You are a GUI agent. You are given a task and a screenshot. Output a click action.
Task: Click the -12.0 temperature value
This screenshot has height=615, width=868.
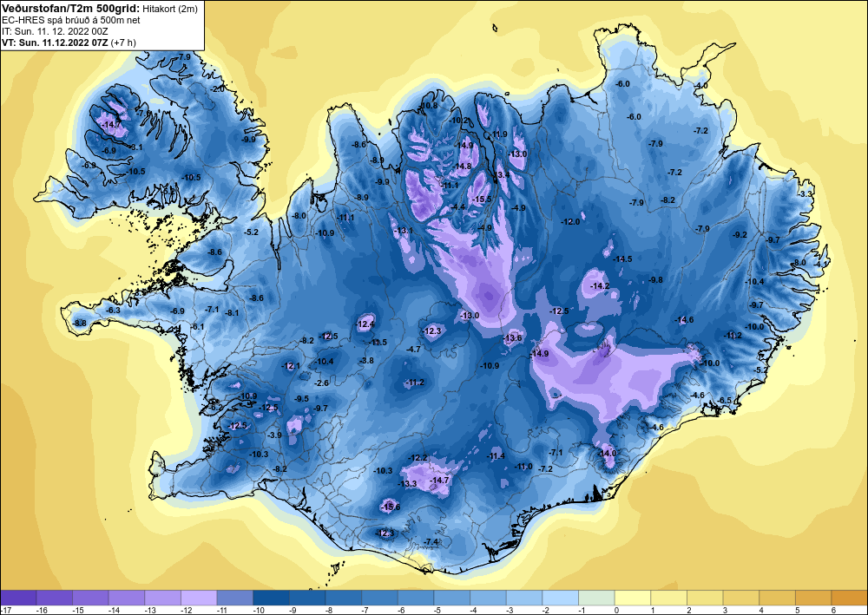tap(571, 222)
